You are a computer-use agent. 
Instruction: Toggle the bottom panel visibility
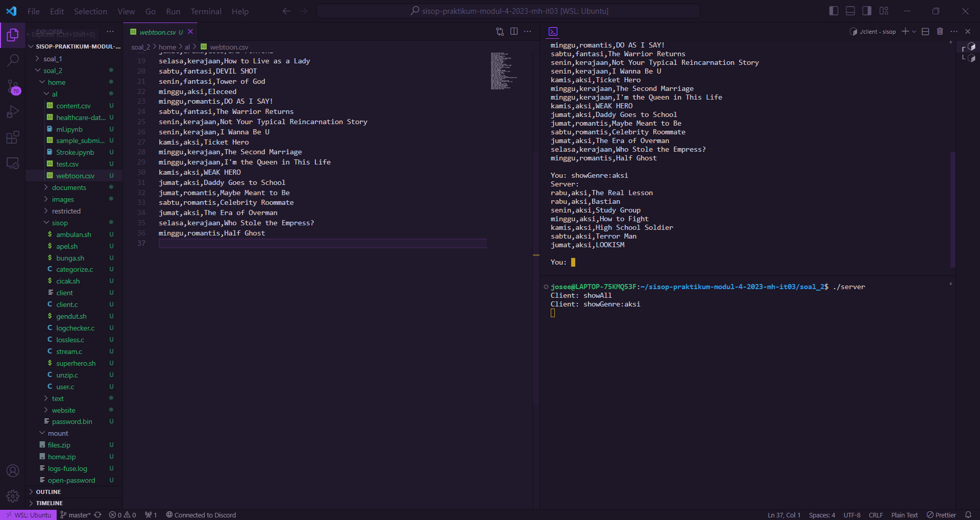click(850, 11)
